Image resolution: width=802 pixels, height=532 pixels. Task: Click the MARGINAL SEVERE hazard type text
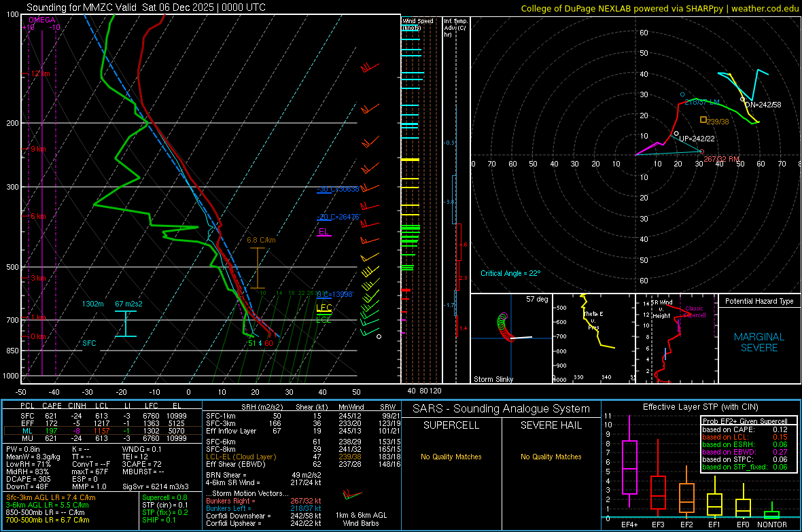coord(759,342)
